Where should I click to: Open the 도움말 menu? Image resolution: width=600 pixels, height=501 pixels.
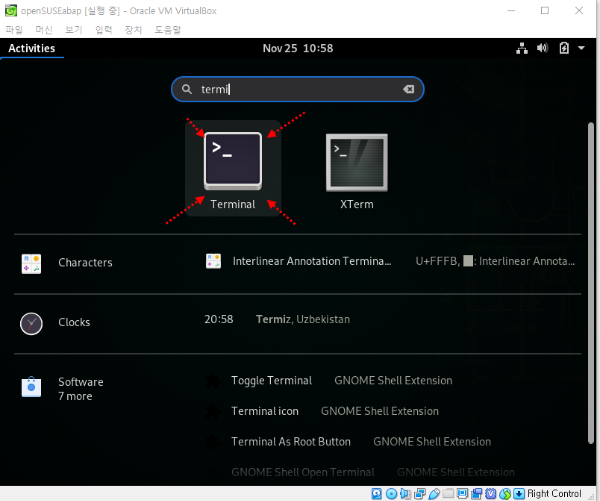click(x=167, y=29)
